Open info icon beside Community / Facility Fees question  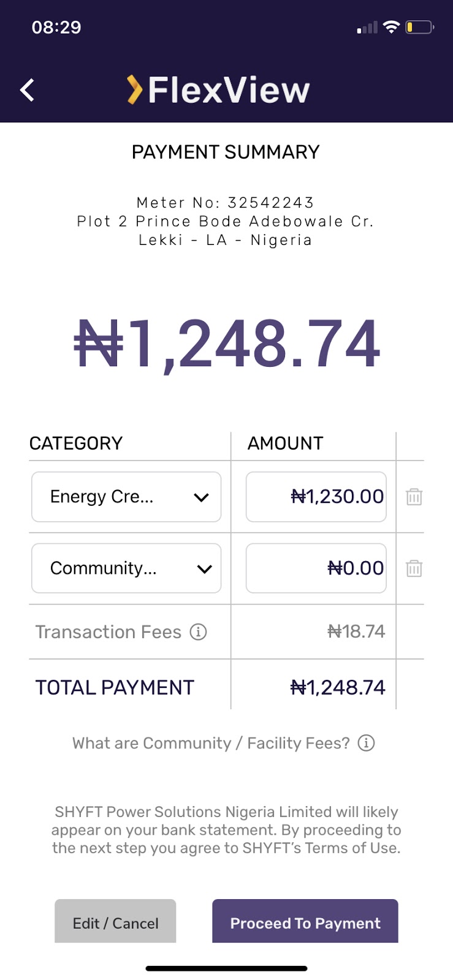366,743
